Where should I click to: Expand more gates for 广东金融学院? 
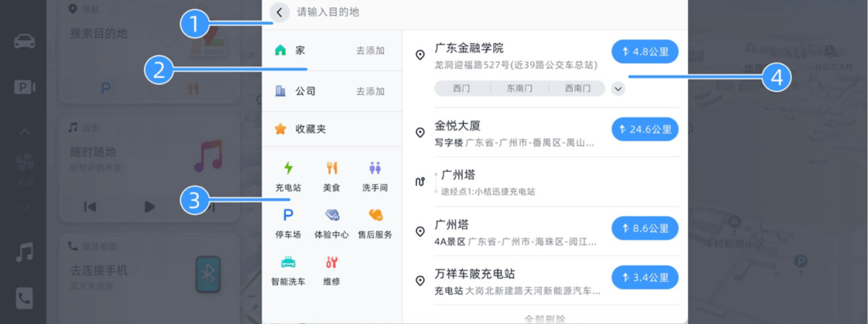618,89
